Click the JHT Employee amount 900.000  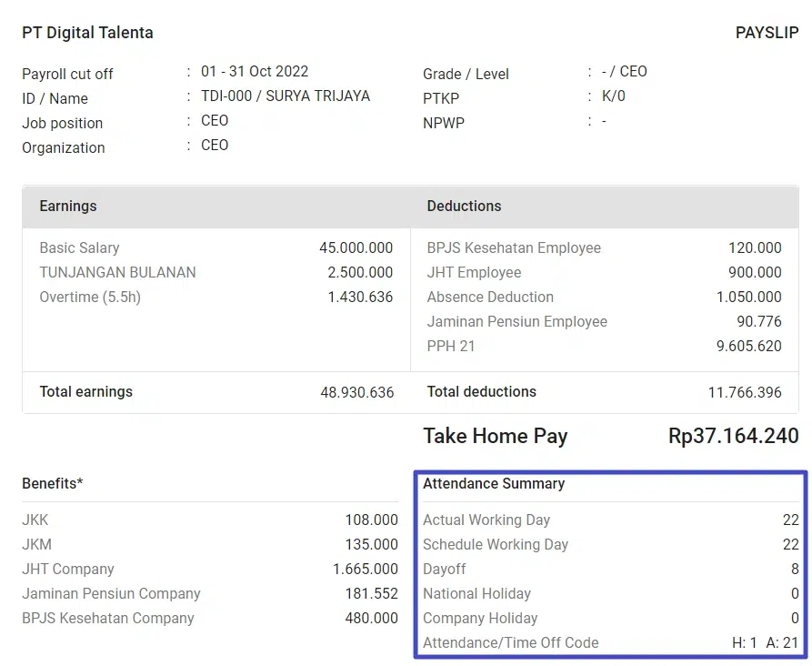coord(755,272)
